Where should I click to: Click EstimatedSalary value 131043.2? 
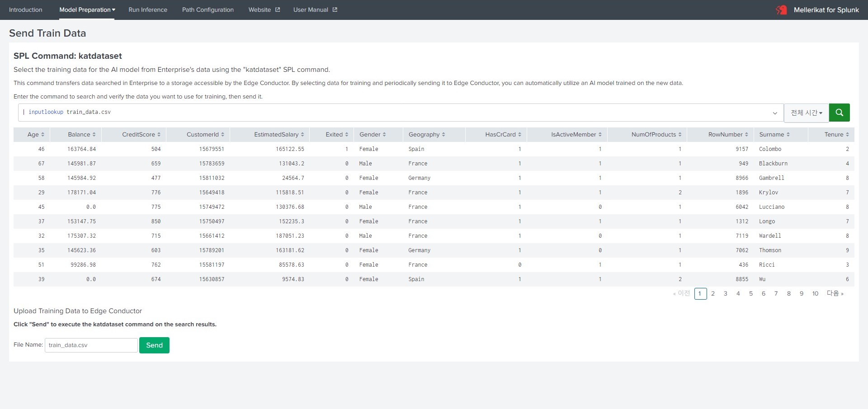pyautogui.click(x=292, y=164)
